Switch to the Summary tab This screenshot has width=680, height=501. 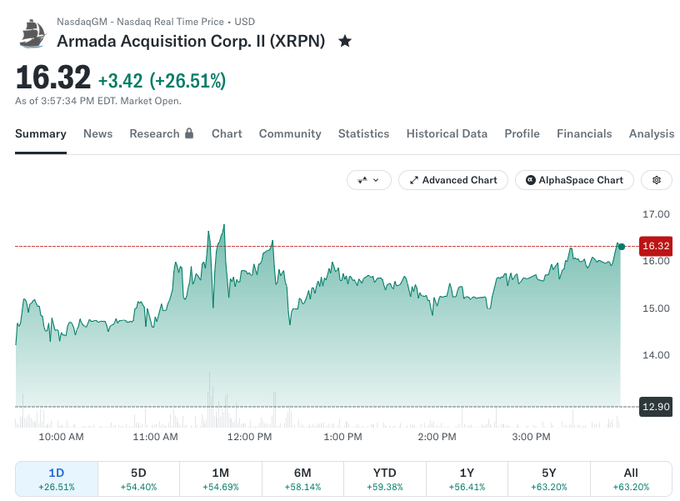pyautogui.click(x=41, y=134)
